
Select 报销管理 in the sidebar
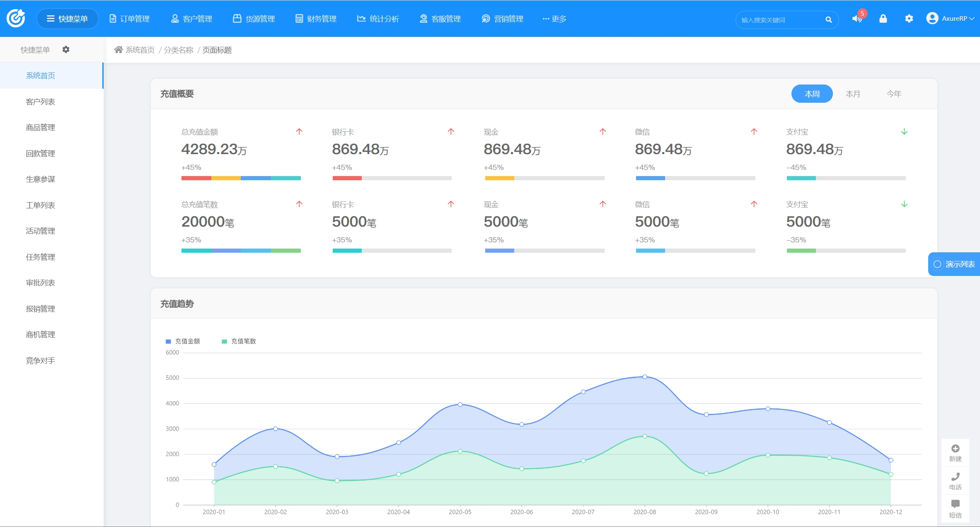coord(51,309)
